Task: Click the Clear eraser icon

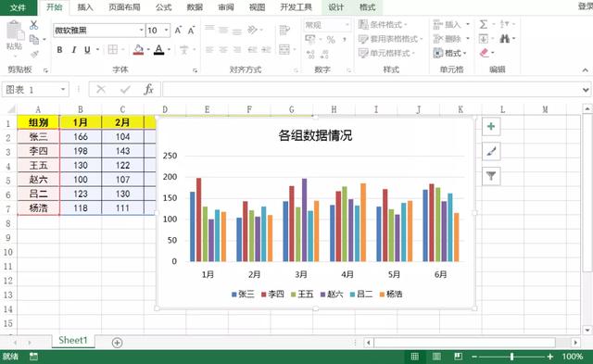Action: coord(484,53)
